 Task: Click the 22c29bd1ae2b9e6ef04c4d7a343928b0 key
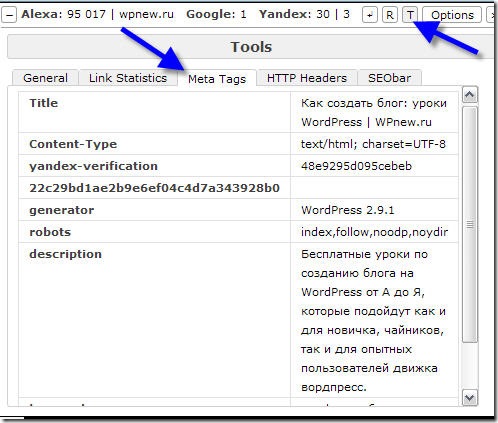coord(154,188)
